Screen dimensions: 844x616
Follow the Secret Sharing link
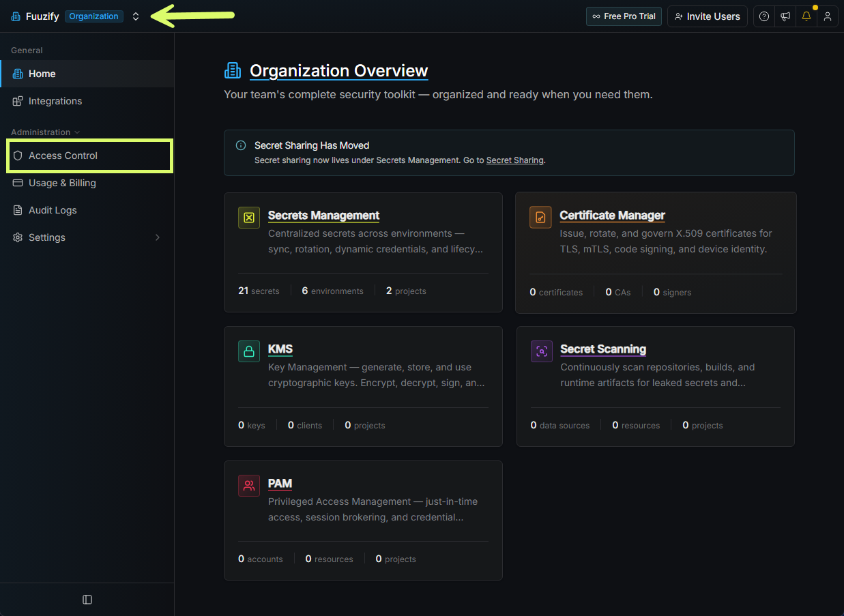(515, 160)
